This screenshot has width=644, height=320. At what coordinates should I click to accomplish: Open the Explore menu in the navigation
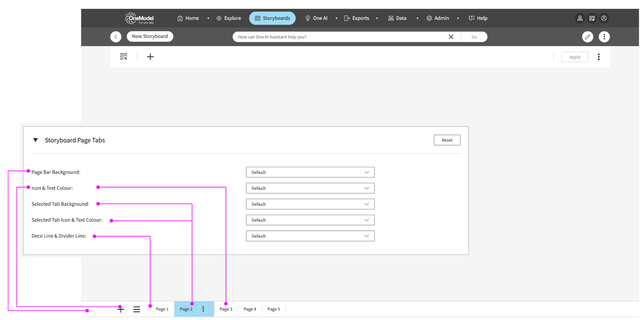[x=229, y=18]
